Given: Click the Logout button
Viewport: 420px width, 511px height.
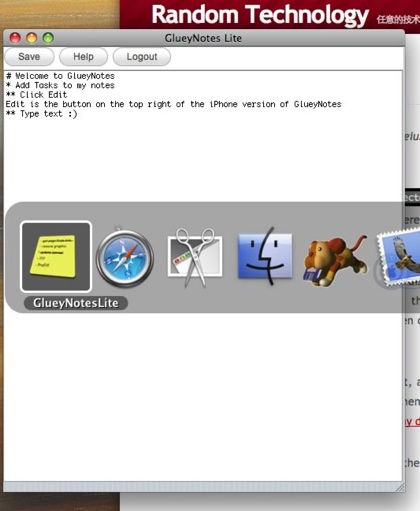Looking at the screenshot, I should [x=142, y=57].
